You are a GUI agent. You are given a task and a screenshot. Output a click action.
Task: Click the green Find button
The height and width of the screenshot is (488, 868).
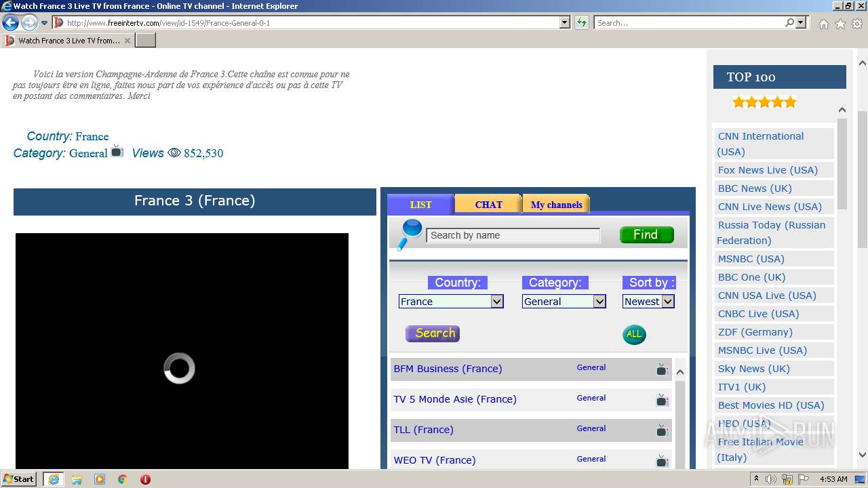coord(647,235)
